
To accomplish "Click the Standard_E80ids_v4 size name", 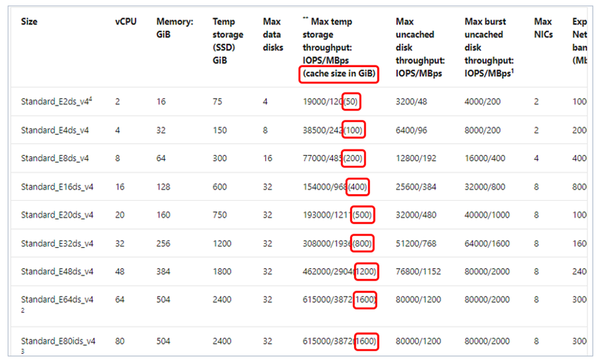I will 58,341.
